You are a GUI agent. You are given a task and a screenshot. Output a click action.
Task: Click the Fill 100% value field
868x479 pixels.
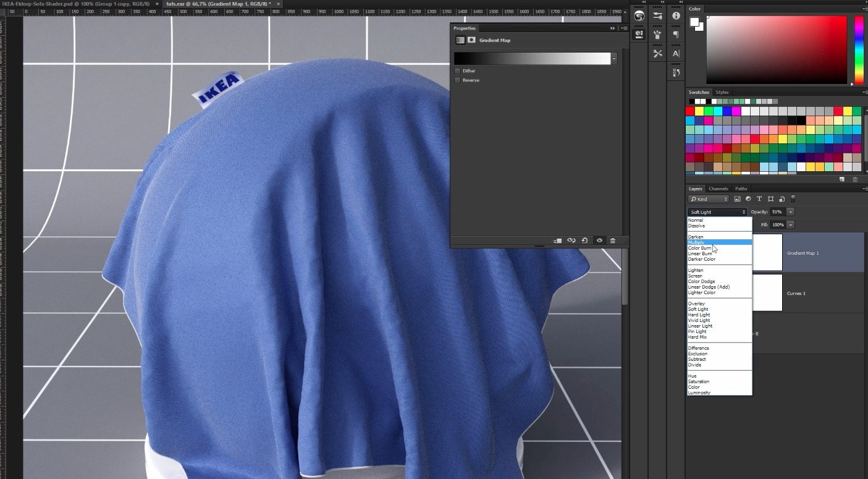[x=778, y=225]
